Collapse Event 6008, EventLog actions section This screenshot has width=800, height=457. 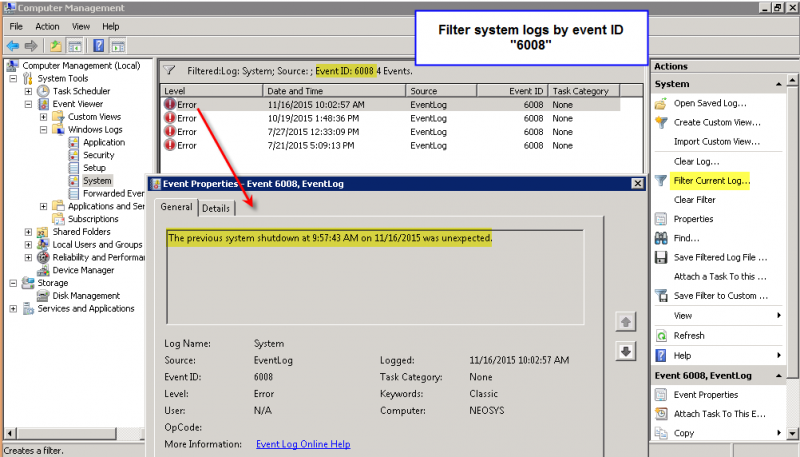tap(779, 376)
